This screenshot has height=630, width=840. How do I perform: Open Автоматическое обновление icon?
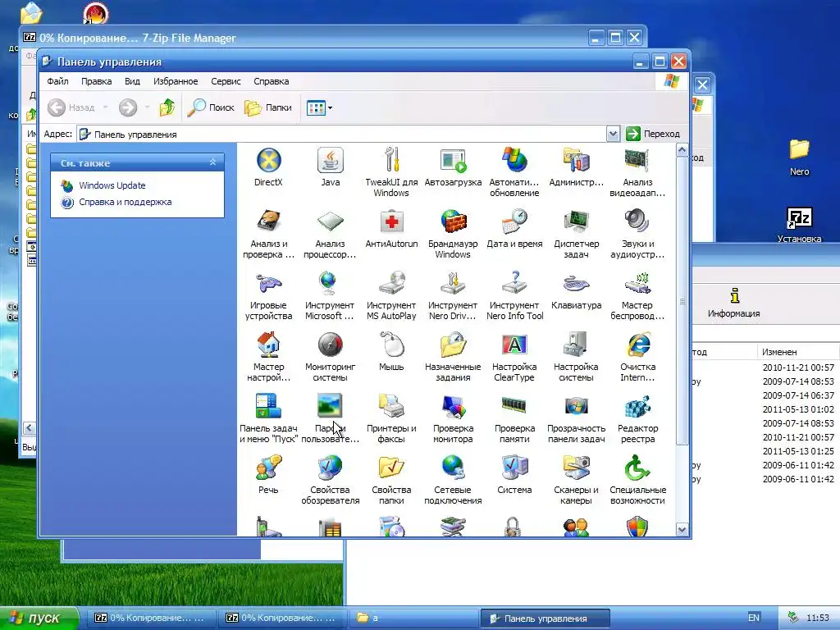tap(514, 161)
